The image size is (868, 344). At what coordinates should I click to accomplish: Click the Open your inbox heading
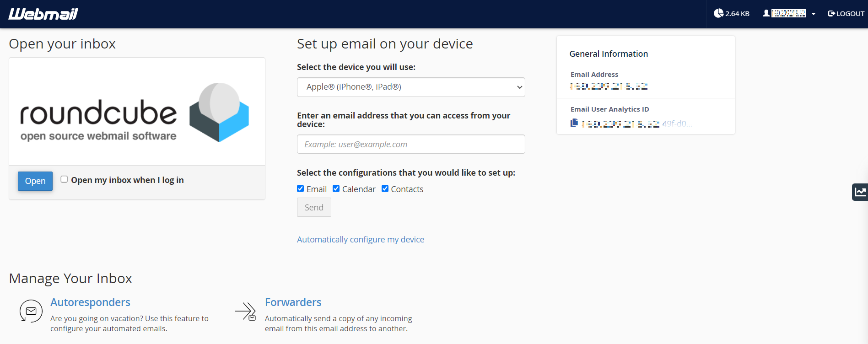[x=62, y=44]
